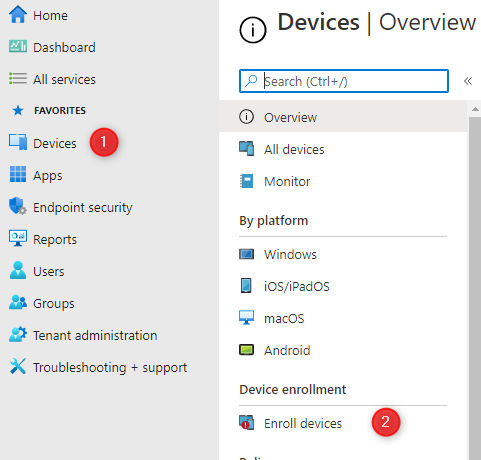
Task: Click the Tenant administration gear icon
Action: tap(18, 334)
